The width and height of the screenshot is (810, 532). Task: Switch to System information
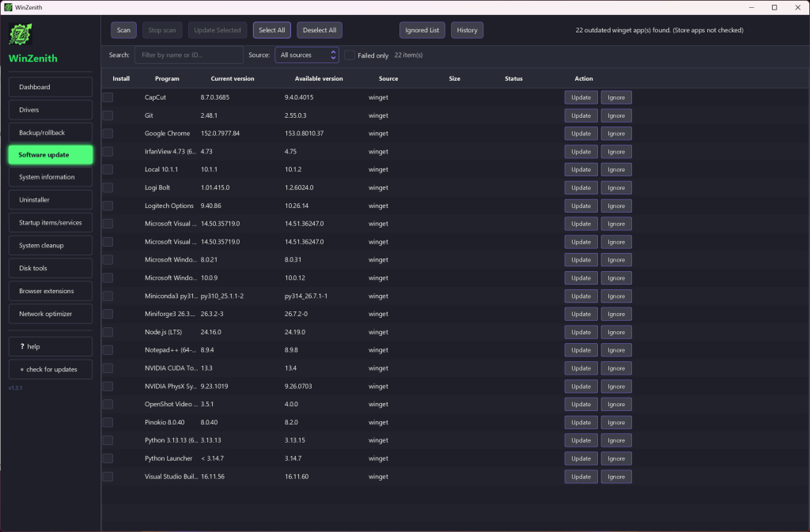[x=51, y=177]
